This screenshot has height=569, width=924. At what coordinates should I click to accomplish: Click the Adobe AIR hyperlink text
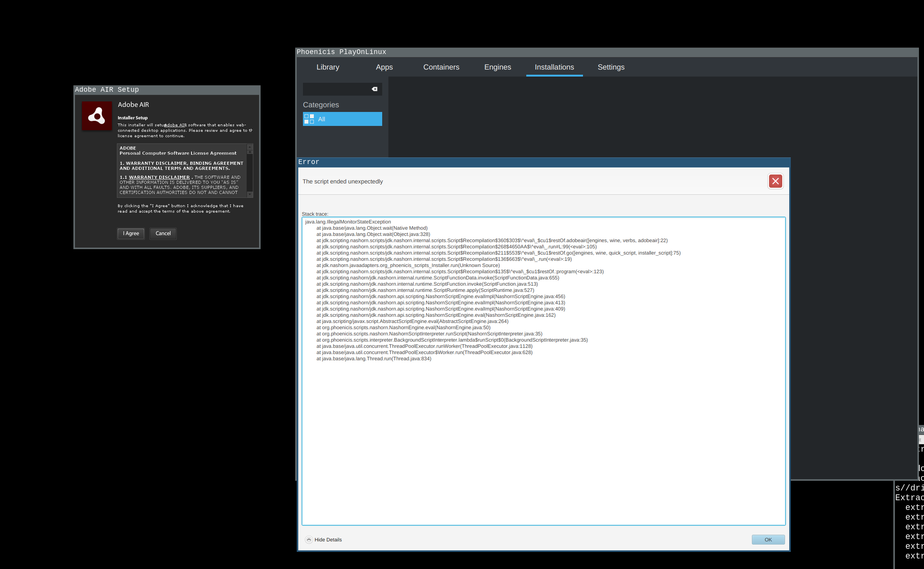(176, 125)
